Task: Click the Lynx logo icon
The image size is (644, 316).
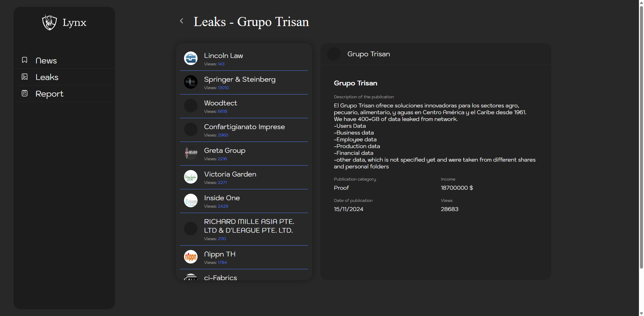Action: pyautogui.click(x=49, y=22)
